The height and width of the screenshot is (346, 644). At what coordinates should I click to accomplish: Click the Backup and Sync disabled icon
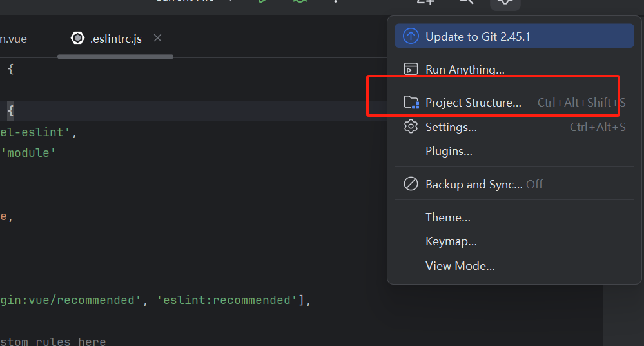pos(411,185)
